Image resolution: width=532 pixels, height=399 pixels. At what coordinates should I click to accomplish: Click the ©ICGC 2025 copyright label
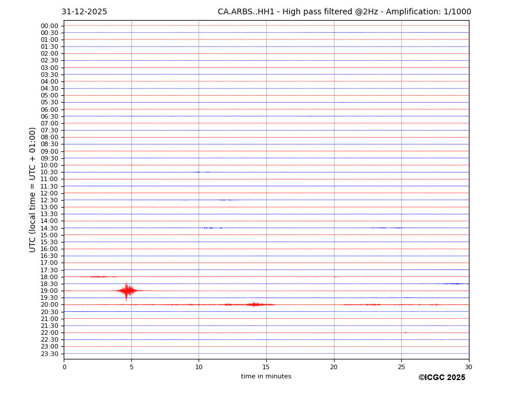441,378
